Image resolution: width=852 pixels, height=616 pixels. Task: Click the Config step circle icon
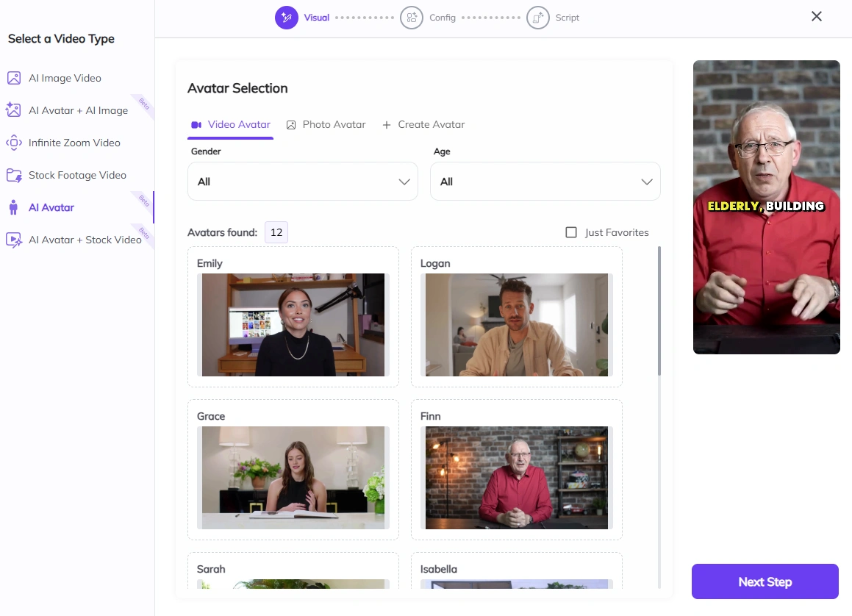[x=412, y=18]
